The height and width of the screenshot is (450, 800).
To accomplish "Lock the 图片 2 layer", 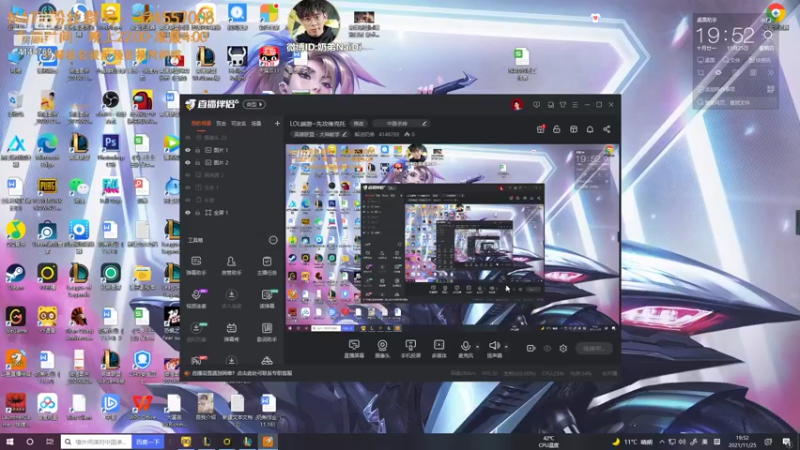I will (x=198, y=162).
